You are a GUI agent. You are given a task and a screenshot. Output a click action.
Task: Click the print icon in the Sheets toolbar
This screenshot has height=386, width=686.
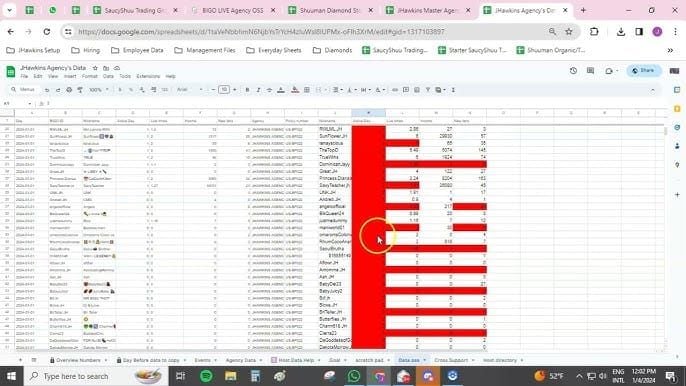point(69,90)
